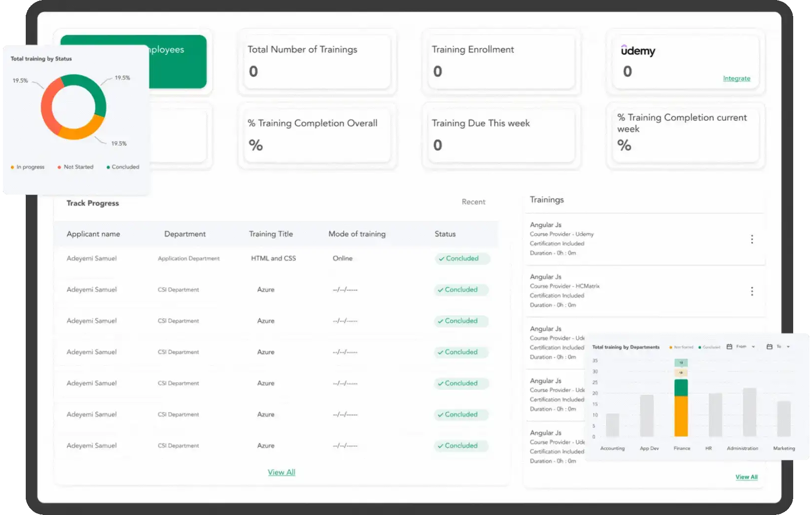This screenshot has height=515, width=812.
Task: Toggle In progress legend in status chart
Action: tap(28, 167)
